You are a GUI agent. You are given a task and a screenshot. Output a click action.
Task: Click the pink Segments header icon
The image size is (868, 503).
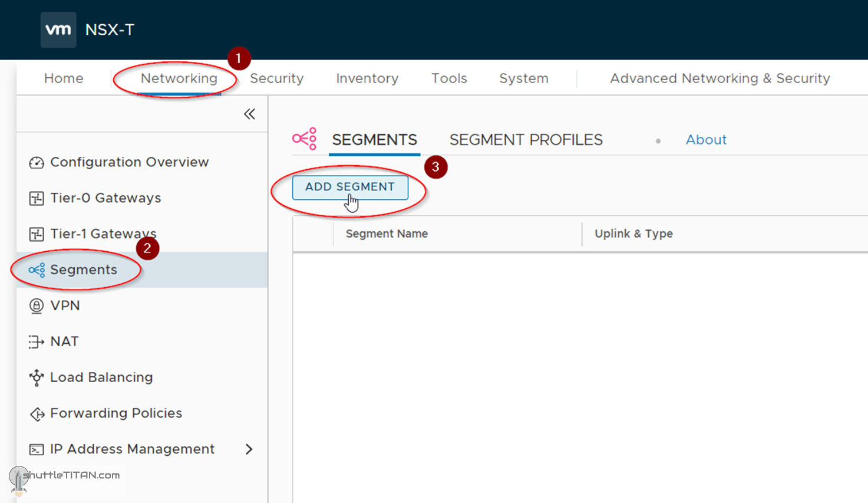coord(305,139)
